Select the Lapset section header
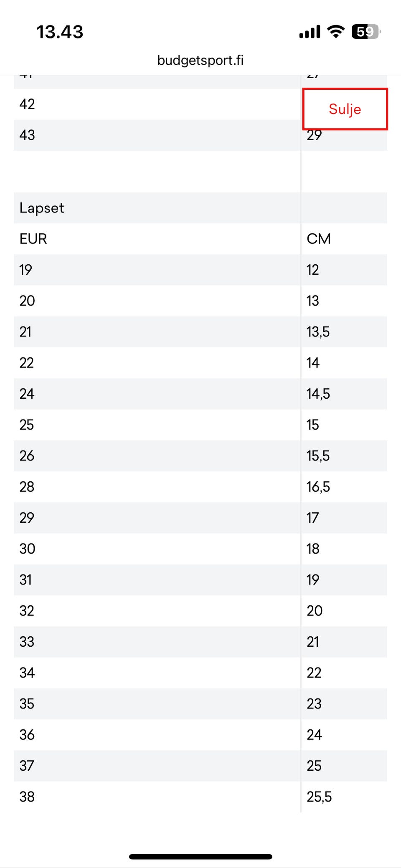Viewport: 401px width, 868px height. (42, 208)
